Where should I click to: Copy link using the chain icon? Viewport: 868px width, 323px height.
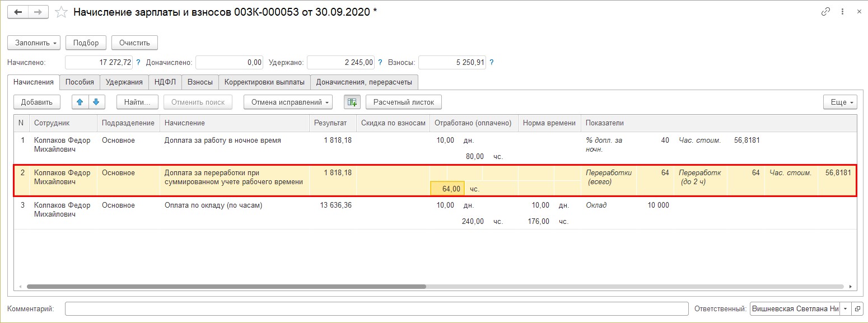[x=825, y=12]
